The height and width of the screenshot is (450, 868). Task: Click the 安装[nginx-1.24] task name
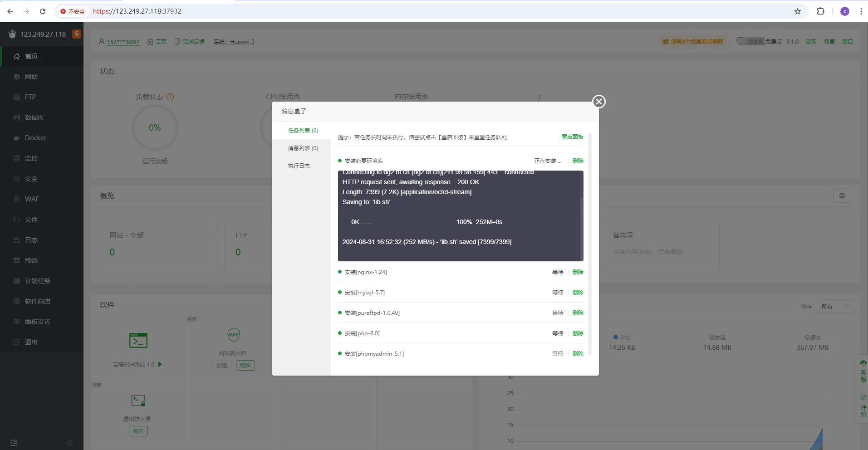[x=366, y=272]
